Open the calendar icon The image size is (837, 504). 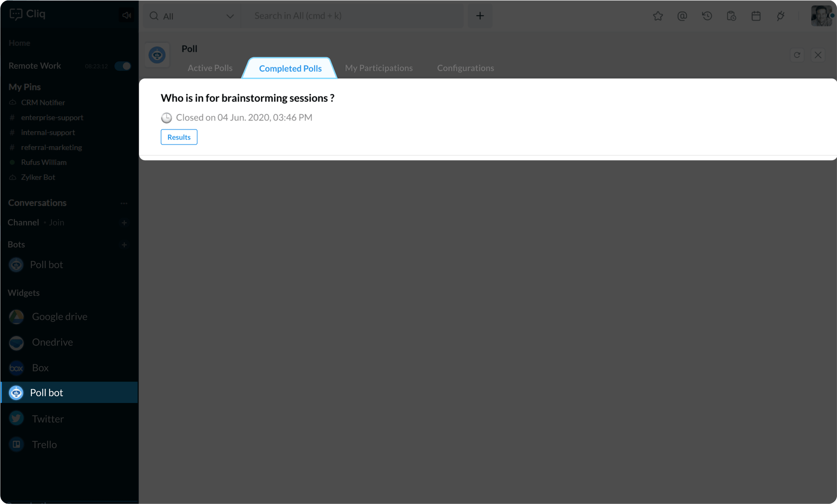[x=756, y=16]
